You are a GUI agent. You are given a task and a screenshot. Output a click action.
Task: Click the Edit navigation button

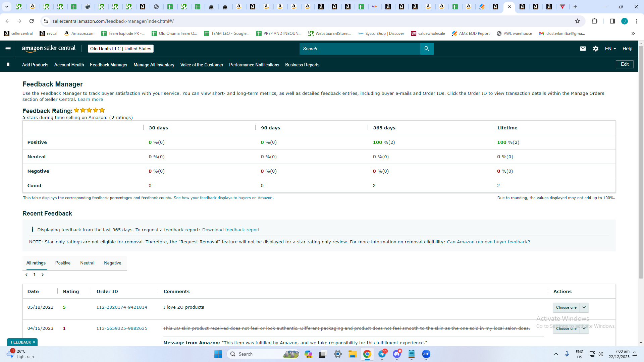(x=625, y=64)
